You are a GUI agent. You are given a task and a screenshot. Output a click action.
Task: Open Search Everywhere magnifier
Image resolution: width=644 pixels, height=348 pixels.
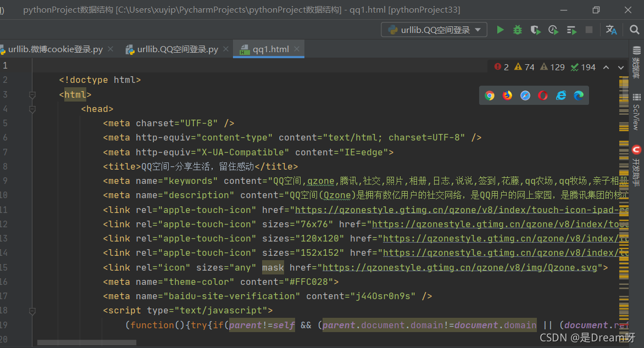pos(634,30)
